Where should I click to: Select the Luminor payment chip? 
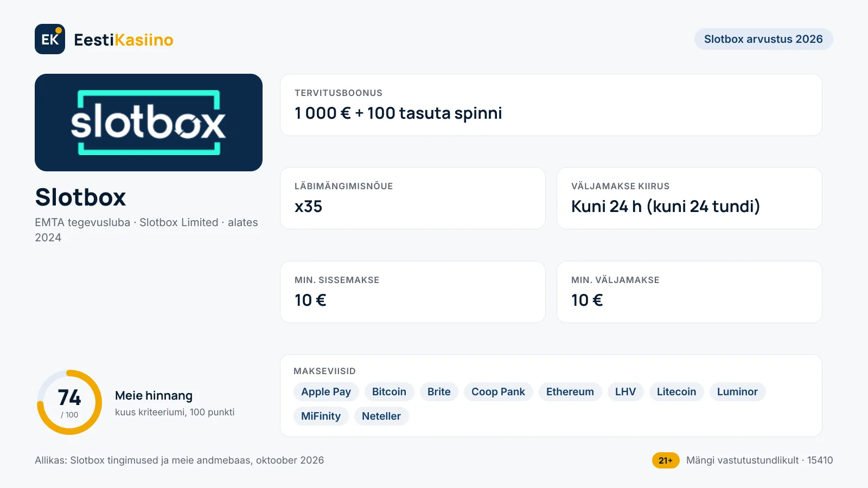pos(737,392)
